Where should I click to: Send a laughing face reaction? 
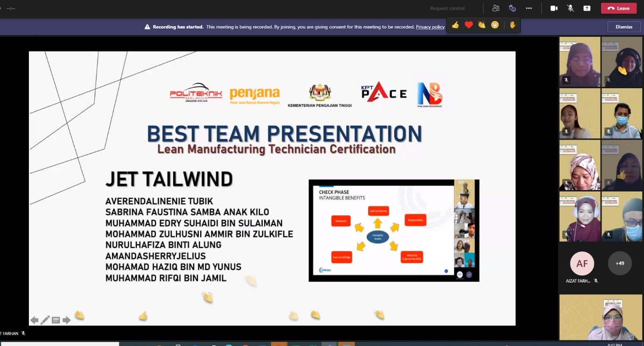[x=495, y=25]
